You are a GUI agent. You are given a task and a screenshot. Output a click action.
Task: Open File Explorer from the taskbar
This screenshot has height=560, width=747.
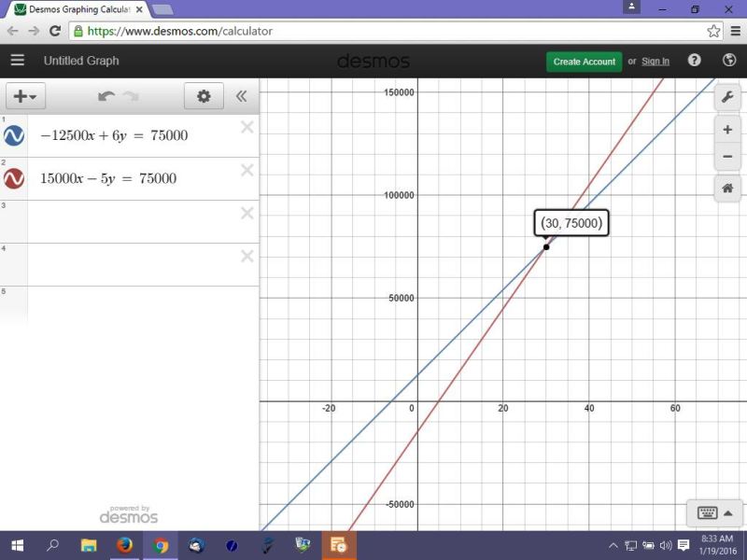pos(89,545)
